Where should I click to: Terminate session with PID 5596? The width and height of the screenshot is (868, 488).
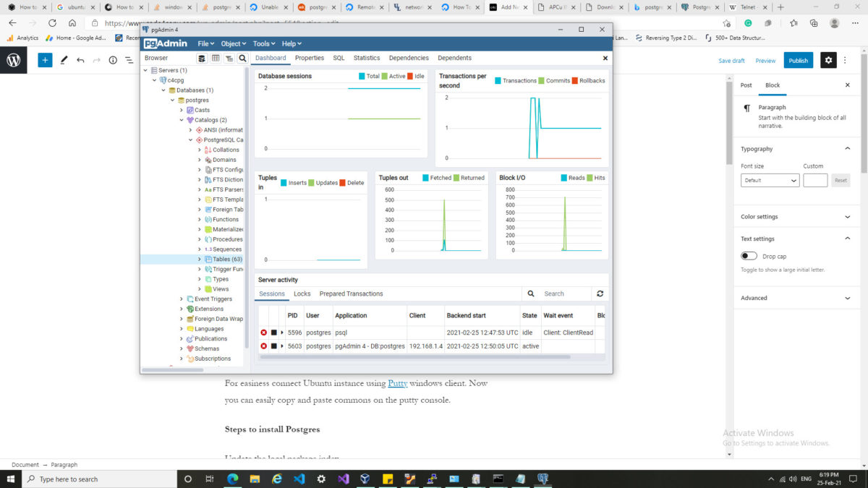(264, 333)
